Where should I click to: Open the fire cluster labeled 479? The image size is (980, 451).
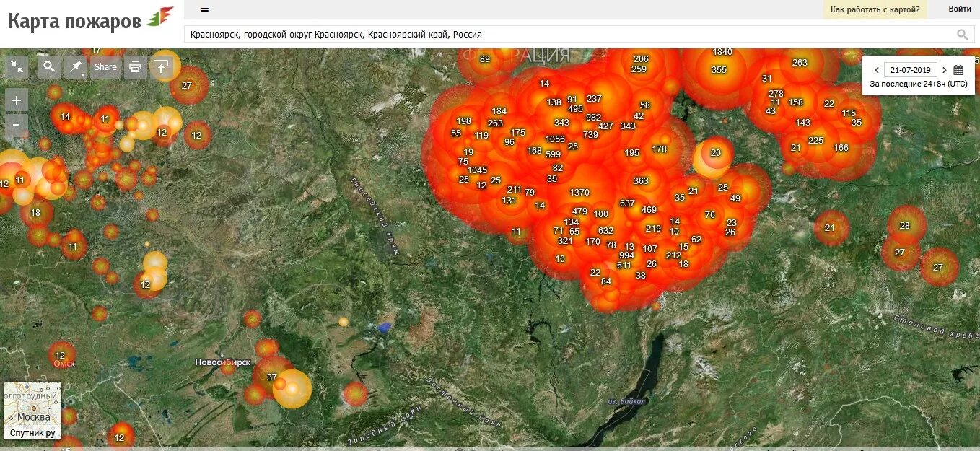(x=579, y=211)
